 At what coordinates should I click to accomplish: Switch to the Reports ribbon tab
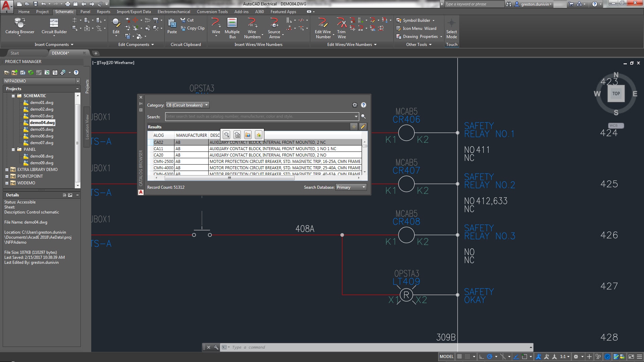tap(103, 11)
